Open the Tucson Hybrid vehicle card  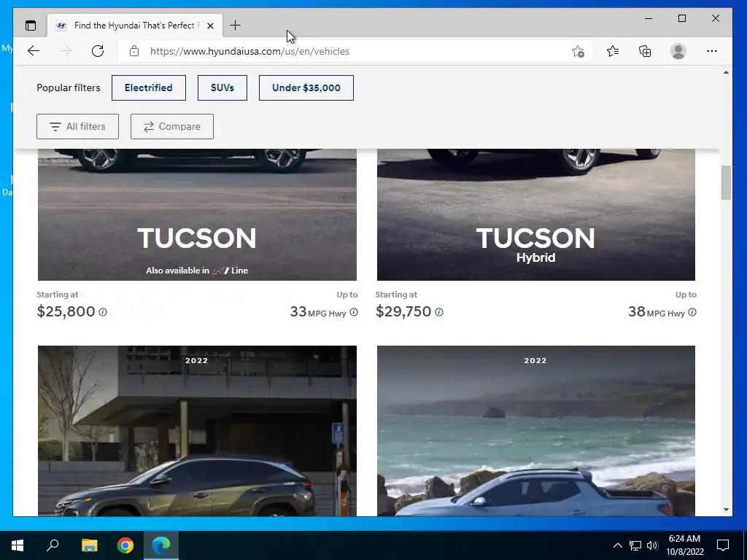pos(536,215)
